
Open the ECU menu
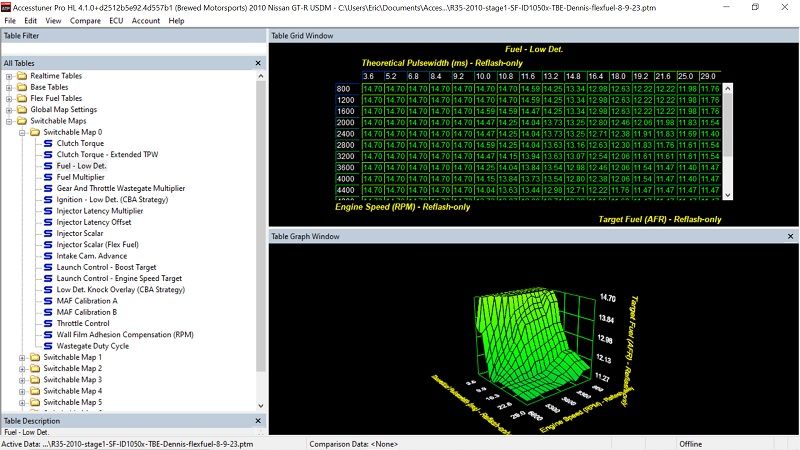(x=116, y=21)
